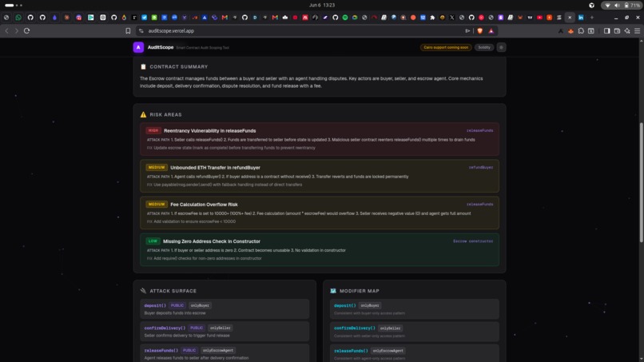Open Unbounded ETH Transfer in refundBuyer risk
This screenshot has height=362, width=644.
pyautogui.click(x=215, y=168)
